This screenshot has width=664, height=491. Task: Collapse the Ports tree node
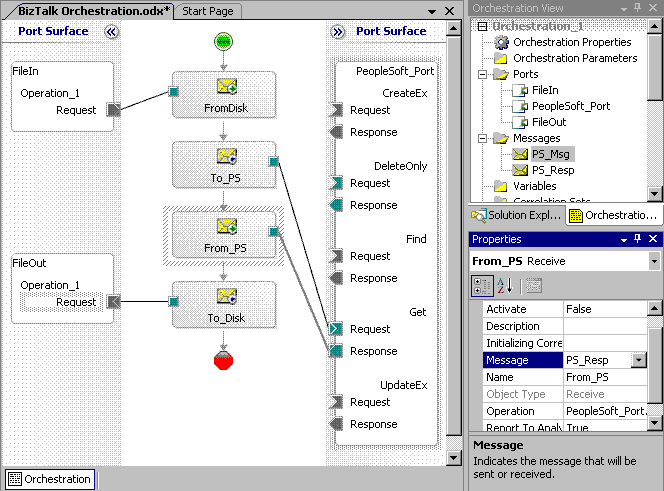click(x=482, y=74)
